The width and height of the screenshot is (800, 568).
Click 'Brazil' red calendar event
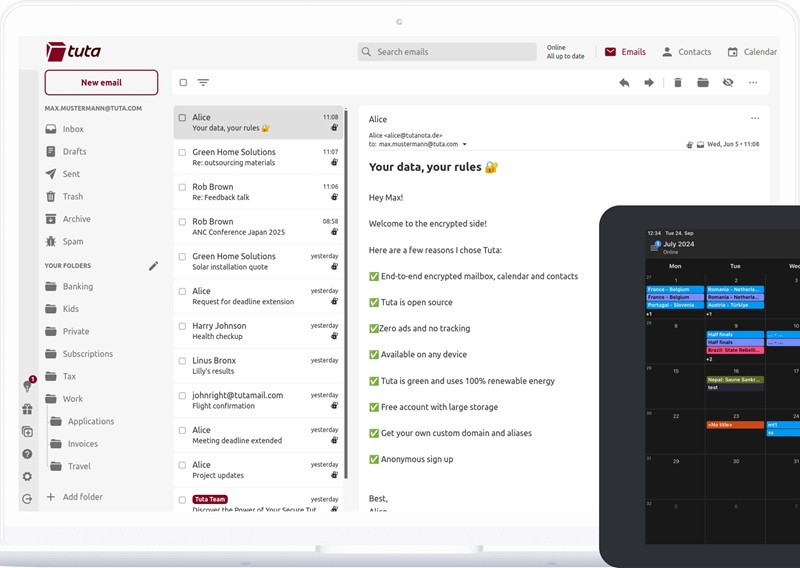(x=735, y=351)
